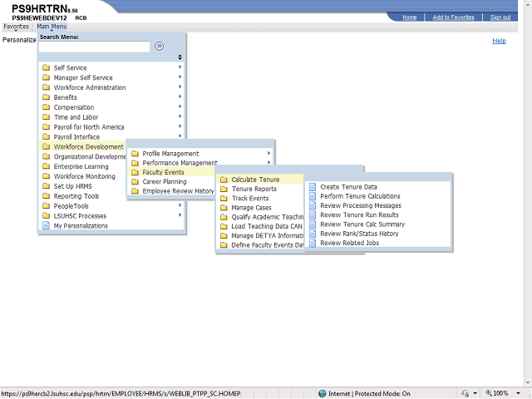This screenshot has width=532, height=399.
Task: Open Review Rank/Status History
Action: click(x=359, y=234)
